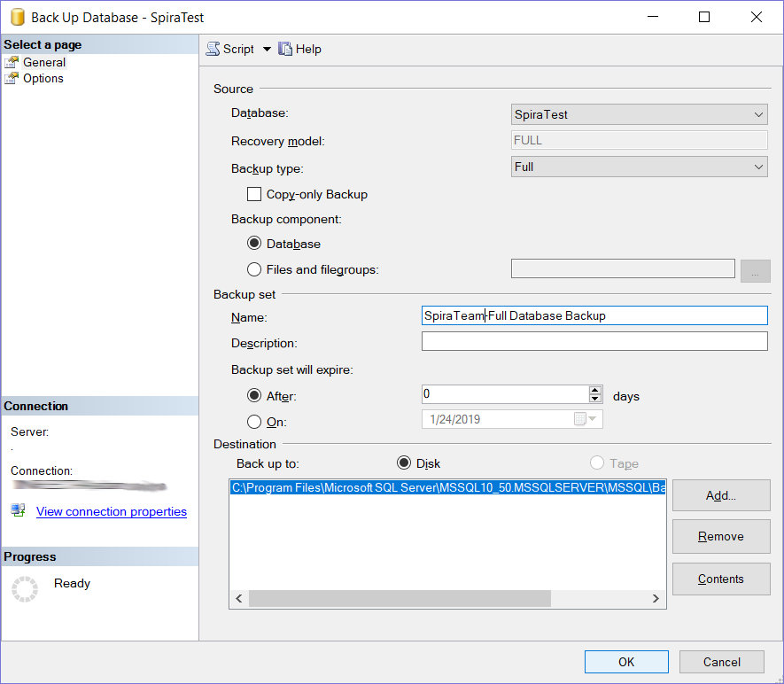784x684 pixels.
Task: Click the Script icon in toolbar
Action: (213, 49)
